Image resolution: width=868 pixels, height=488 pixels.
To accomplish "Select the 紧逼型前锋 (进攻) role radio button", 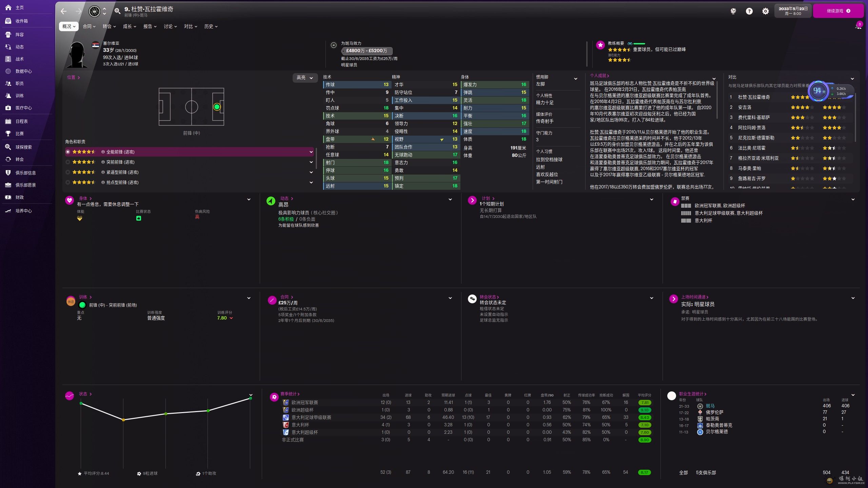I will click(x=68, y=172).
